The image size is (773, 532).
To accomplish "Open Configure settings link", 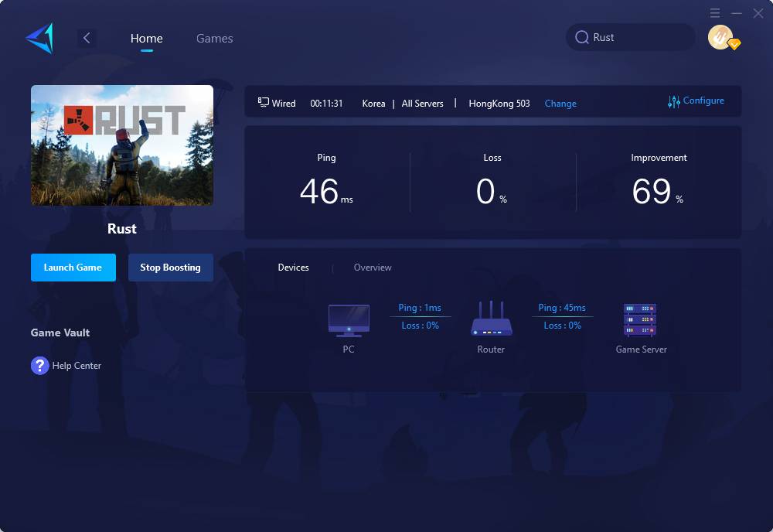I will (703, 101).
